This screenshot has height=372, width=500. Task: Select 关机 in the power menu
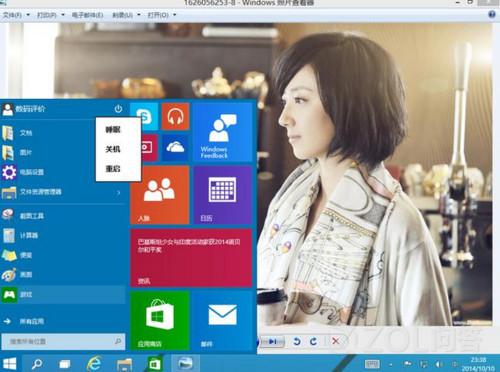pyautogui.click(x=113, y=149)
